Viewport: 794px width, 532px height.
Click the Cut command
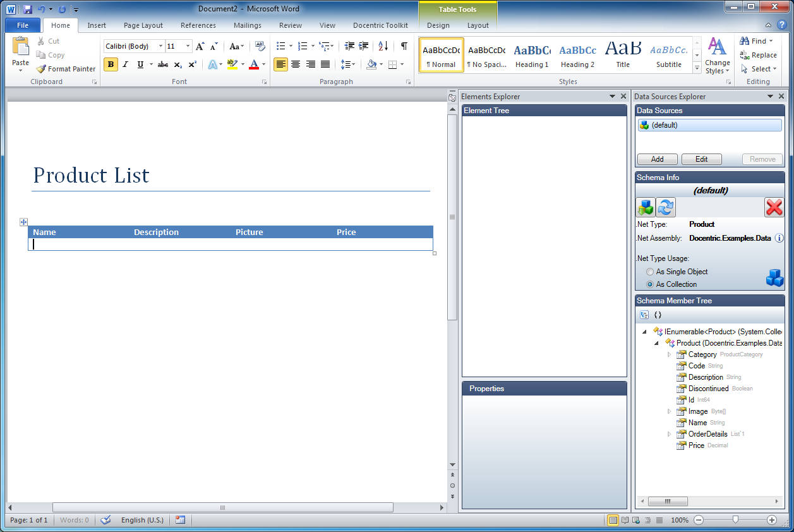click(x=48, y=41)
